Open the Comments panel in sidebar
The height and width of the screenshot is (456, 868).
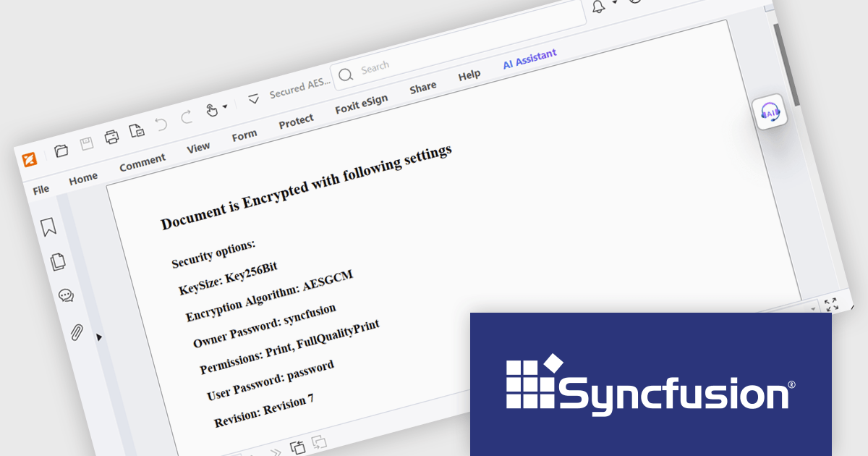pyautogui.click(x=66, y=295)
